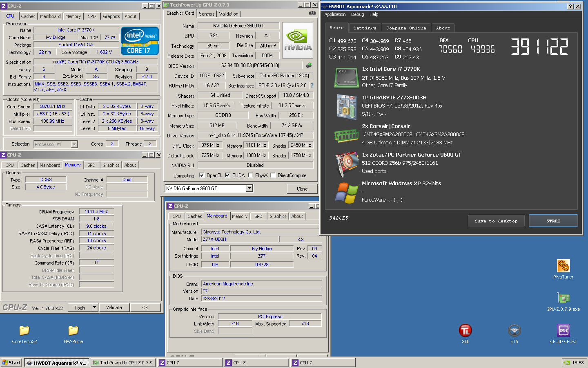This screenshot has width=588, height=368.
Task: Select Caches tab in top CPU-Z window
Action: click(28, 16)
